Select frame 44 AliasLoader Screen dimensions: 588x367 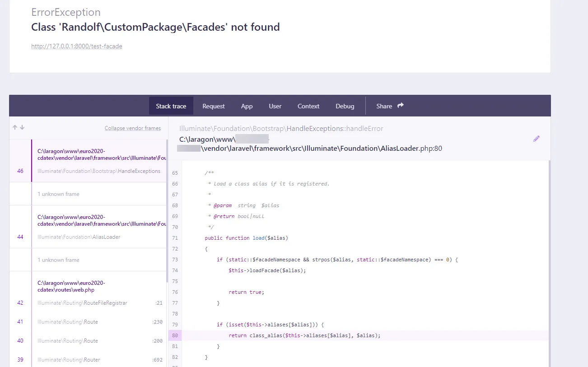pos(88,227)
